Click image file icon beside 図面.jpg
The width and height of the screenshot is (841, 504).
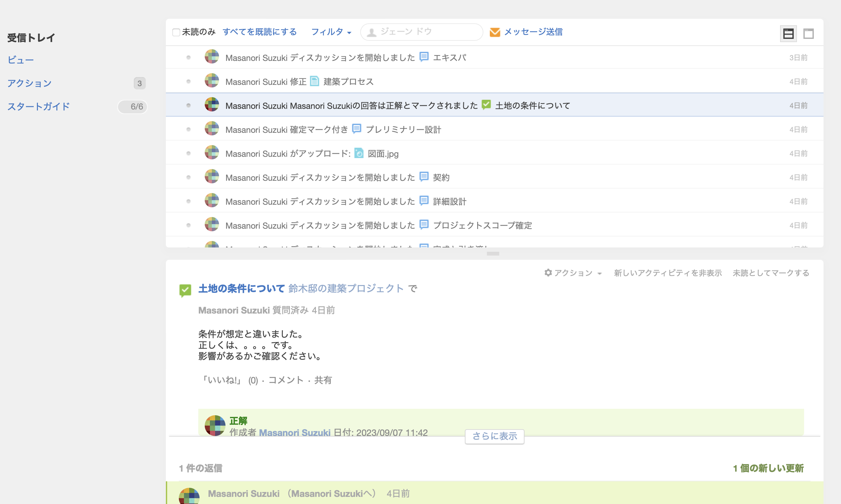pos(359,153)
